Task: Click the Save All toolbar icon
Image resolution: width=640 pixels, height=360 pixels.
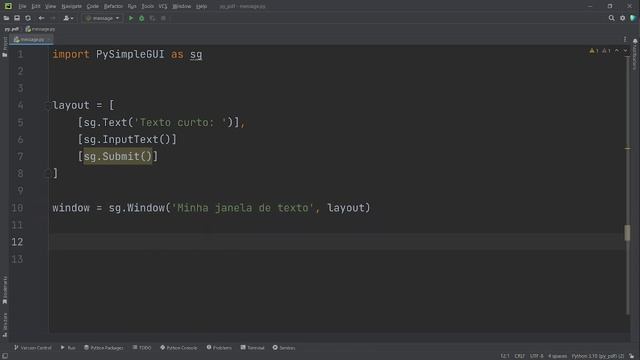Action: pos(17,18)
